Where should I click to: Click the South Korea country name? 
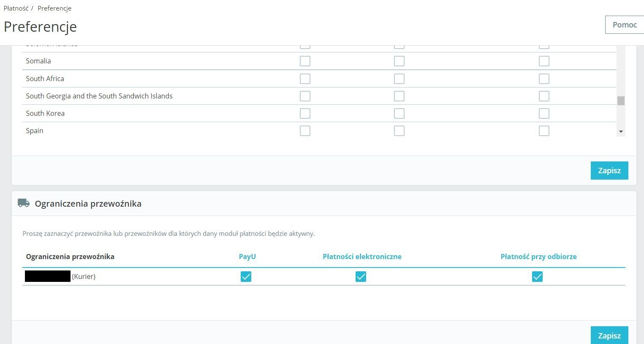(x=45, y=113)
